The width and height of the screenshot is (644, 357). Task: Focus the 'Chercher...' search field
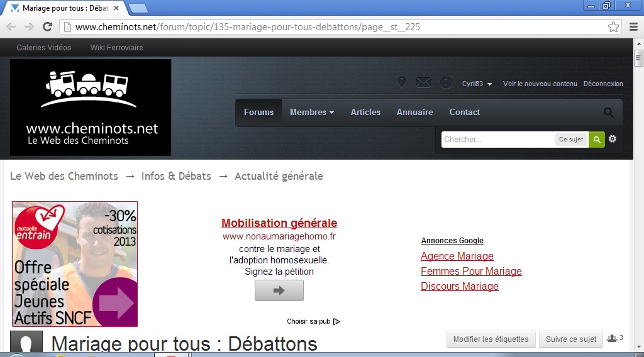[x=497, y=140]
